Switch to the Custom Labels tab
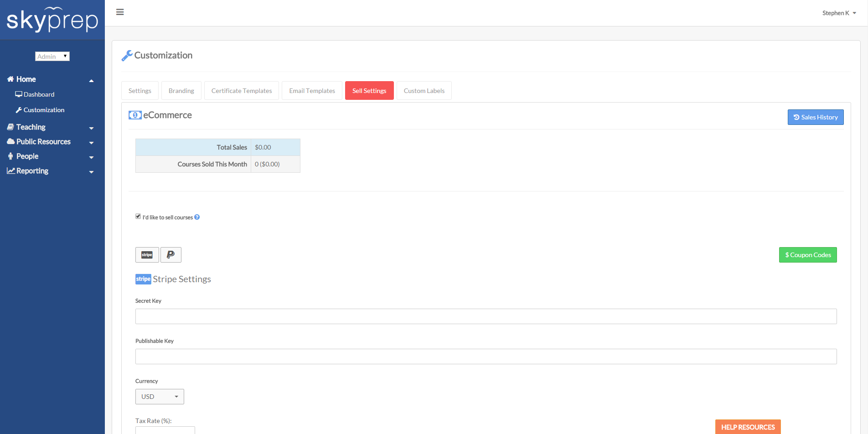Viewport: 868px width, 434px height. 424,90
